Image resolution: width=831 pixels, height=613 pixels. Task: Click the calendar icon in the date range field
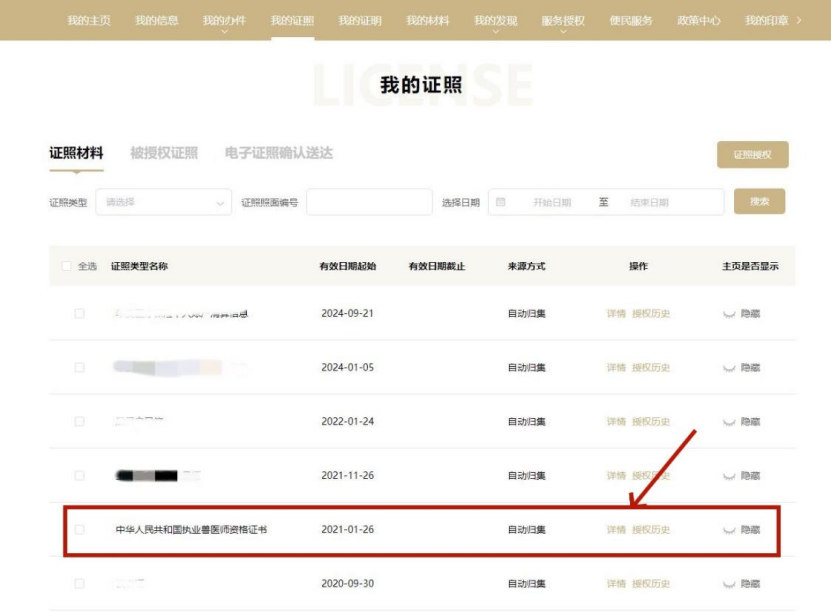[x=501, y=202]
